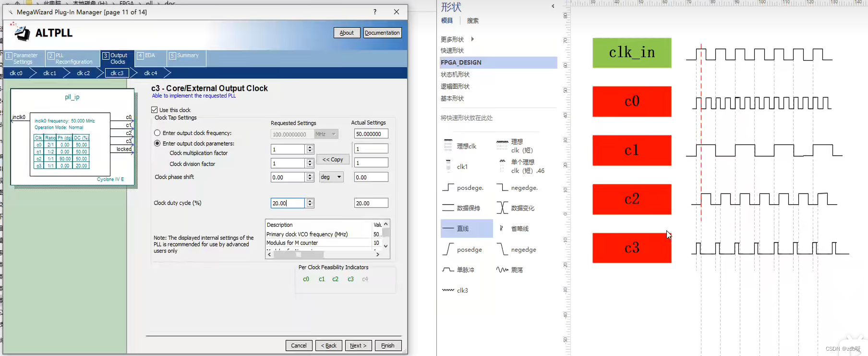Go to the clk c1 page
868x356 pixels.
point(50,73)
